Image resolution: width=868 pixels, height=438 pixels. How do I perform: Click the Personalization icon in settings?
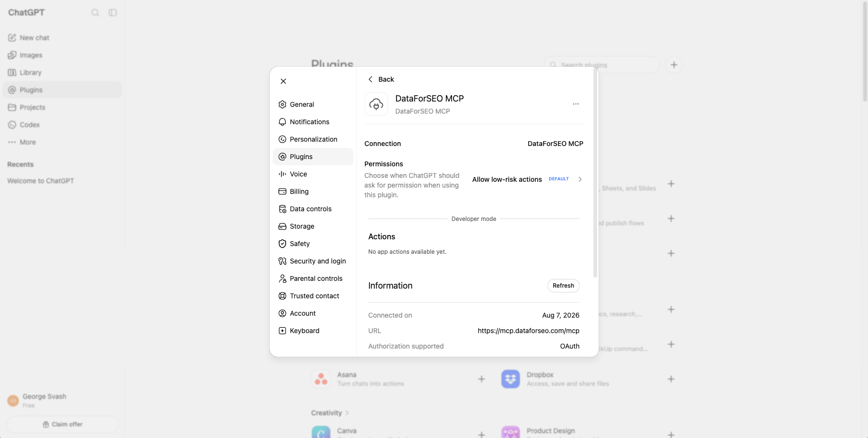282,139
